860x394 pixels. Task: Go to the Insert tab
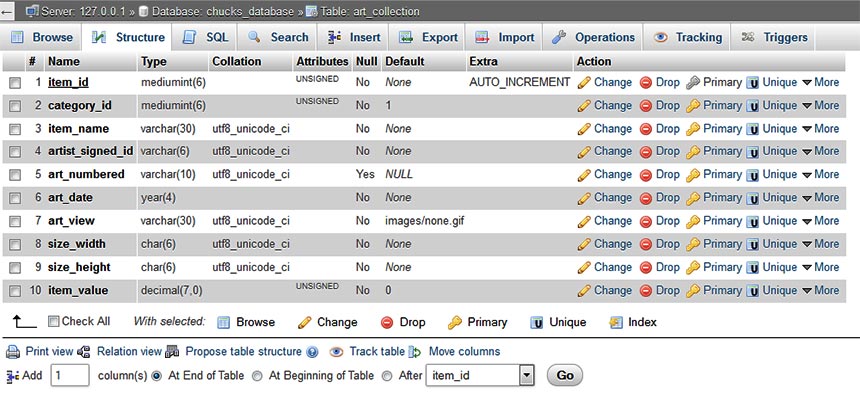(354, 37)
